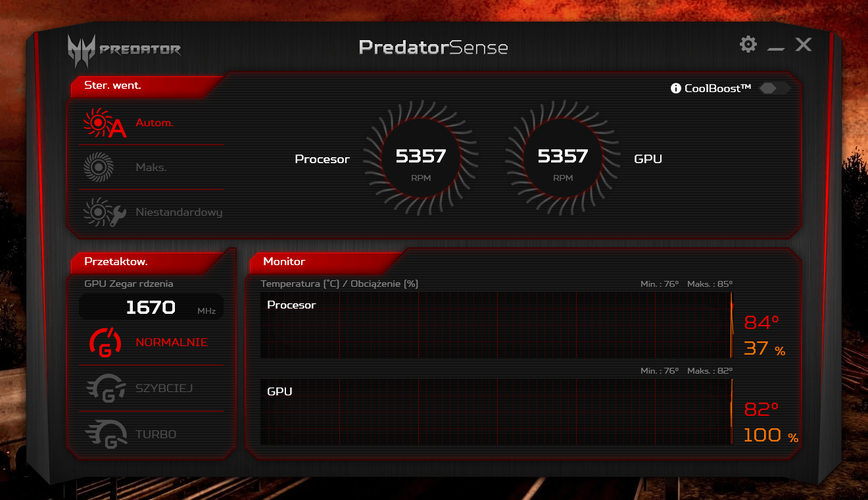Viewport: 868px width, 500px height.
Task: Click the Procesor 37 % load reading
Action: pyautogui.click(x=765, y=349)
